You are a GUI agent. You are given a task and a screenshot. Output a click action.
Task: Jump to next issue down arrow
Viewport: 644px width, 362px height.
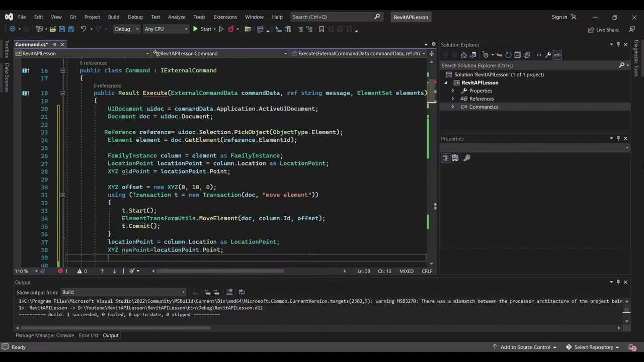pos(114,271)
